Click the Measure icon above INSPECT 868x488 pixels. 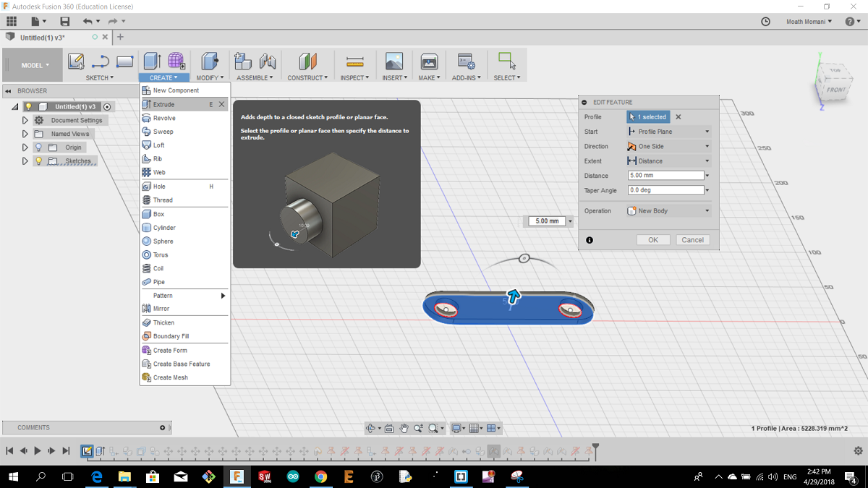(354, 61)
